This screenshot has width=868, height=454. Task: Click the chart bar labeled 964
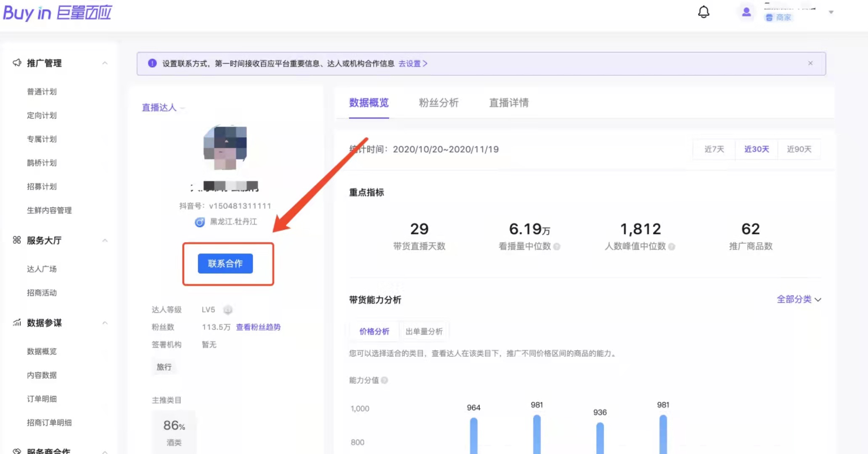(474, 436)
